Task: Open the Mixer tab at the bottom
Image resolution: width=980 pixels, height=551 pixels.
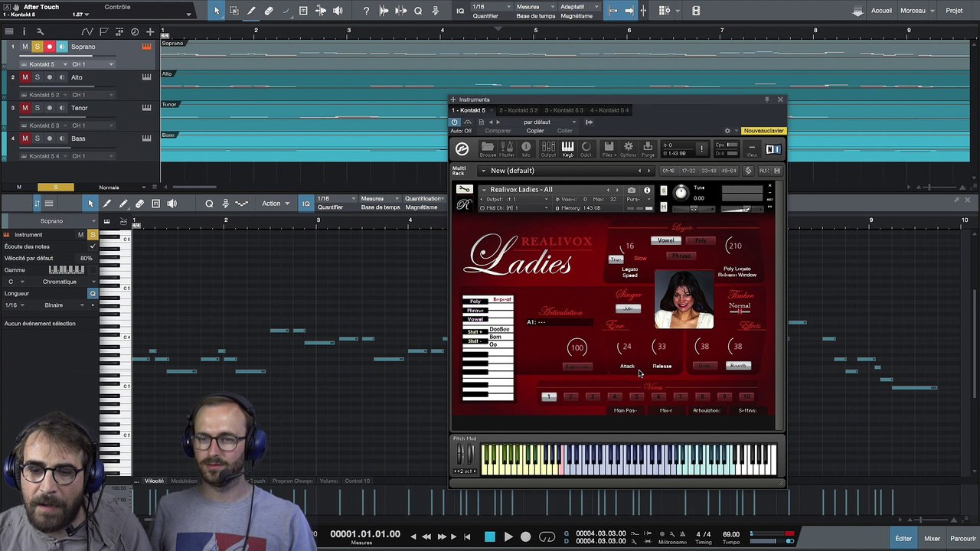Action: point(932,539)
